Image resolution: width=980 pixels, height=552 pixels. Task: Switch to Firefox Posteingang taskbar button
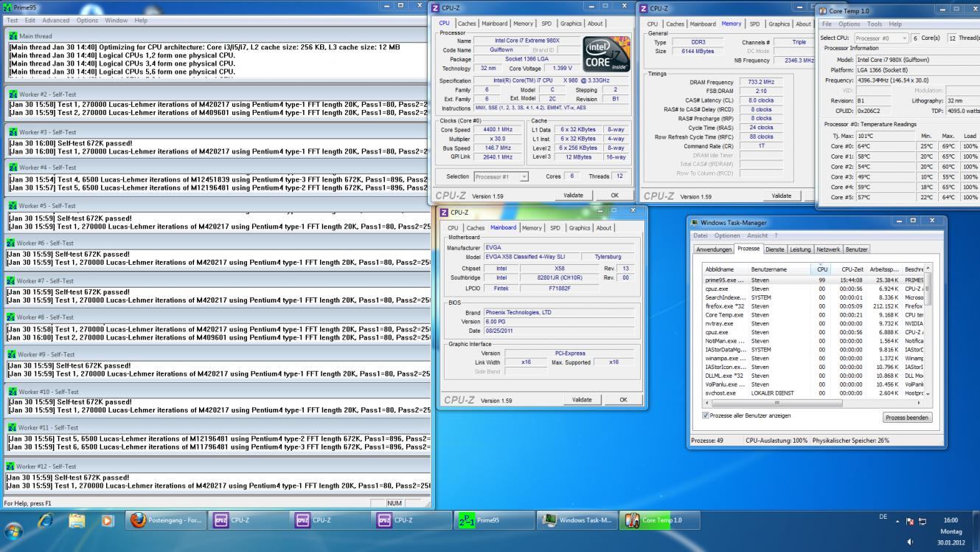click(166, 520)
